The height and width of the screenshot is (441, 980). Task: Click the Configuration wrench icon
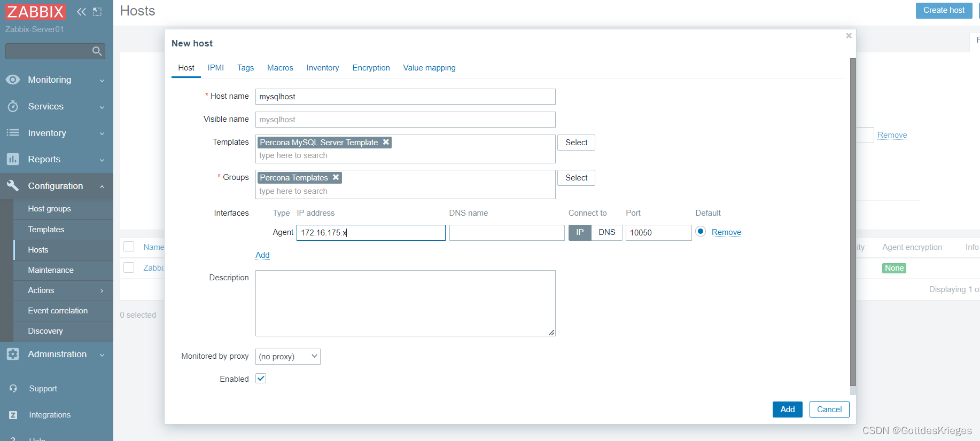(x=13, y=186)
